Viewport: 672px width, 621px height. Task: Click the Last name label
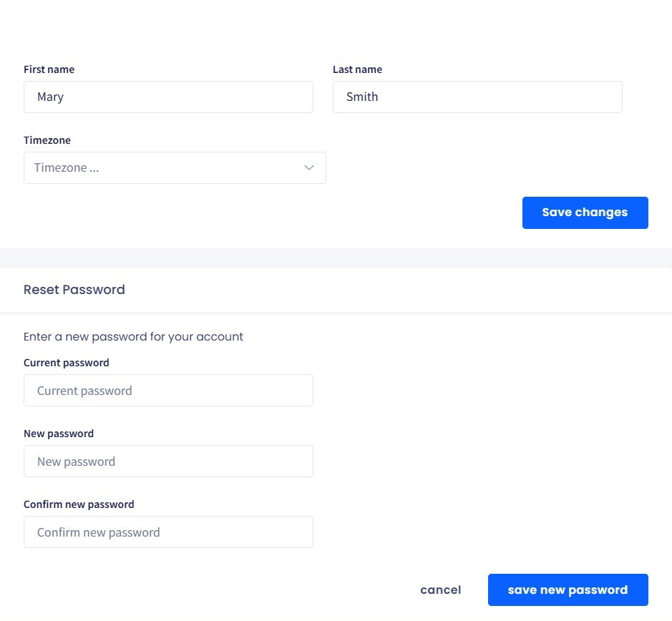(x=357, y=69)
